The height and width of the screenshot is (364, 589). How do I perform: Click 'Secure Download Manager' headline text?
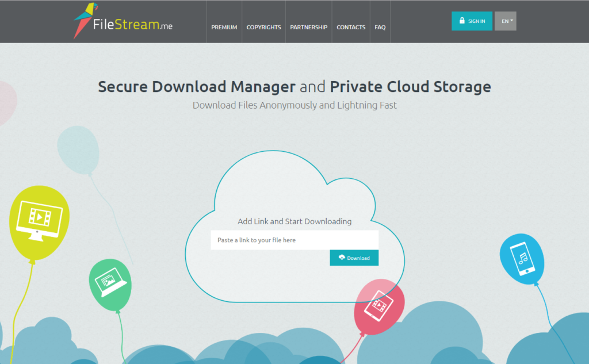coord(197,86)
